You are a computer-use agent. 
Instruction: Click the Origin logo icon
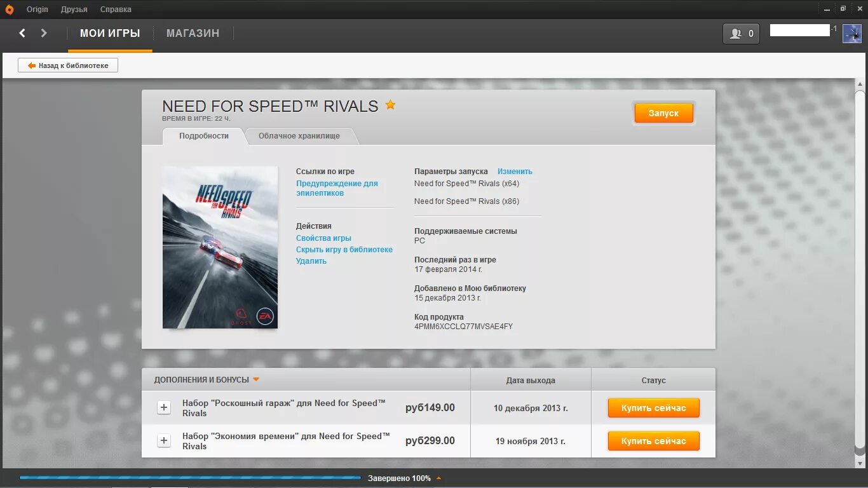pyautogui.click(x=9, y=9)
